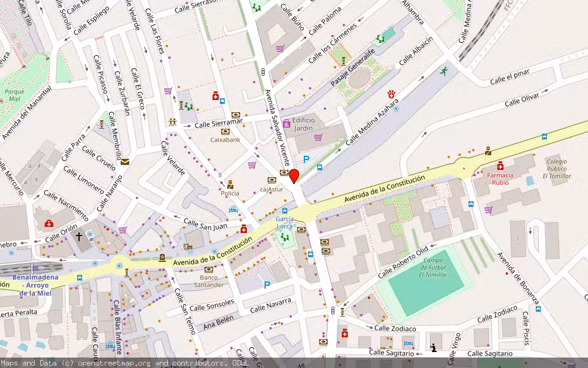The height and width of the screenshot is (368, 588).
Task: Click the fountain icon in the western roundabout
Action: [x=119, y=266]
